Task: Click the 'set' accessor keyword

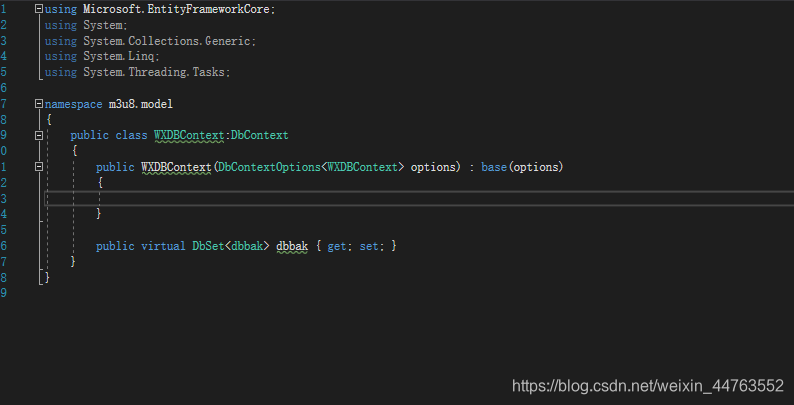Action: (369, 247)
